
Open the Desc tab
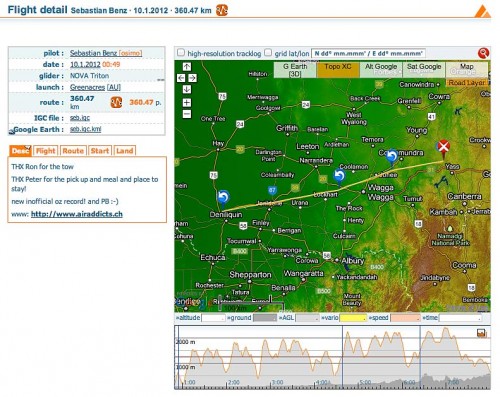point(20,151)
